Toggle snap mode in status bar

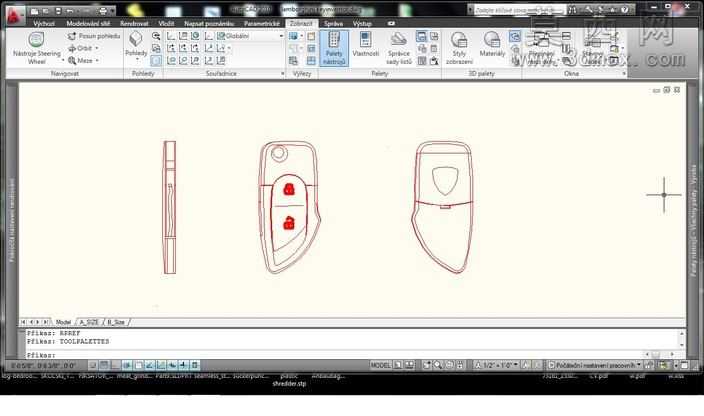tap(92, 365)
